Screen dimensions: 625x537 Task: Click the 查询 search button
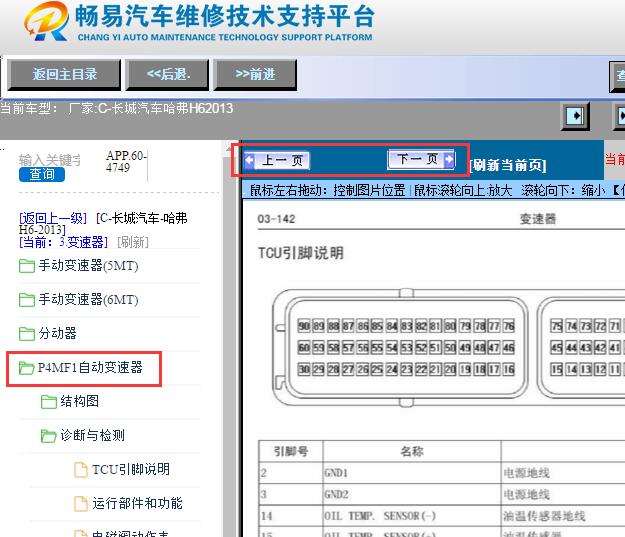coord(42,174)
